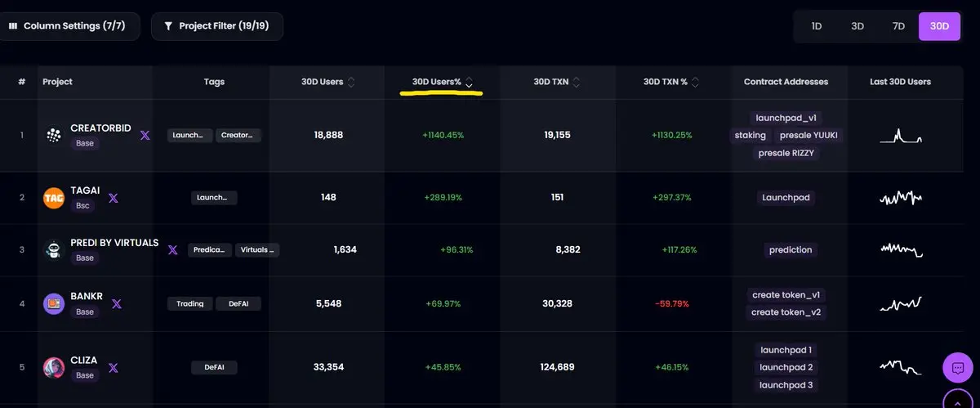This screenshot has height=408, width=980.
Task: Open the CREATORBID project name
Action: (101, 128)
